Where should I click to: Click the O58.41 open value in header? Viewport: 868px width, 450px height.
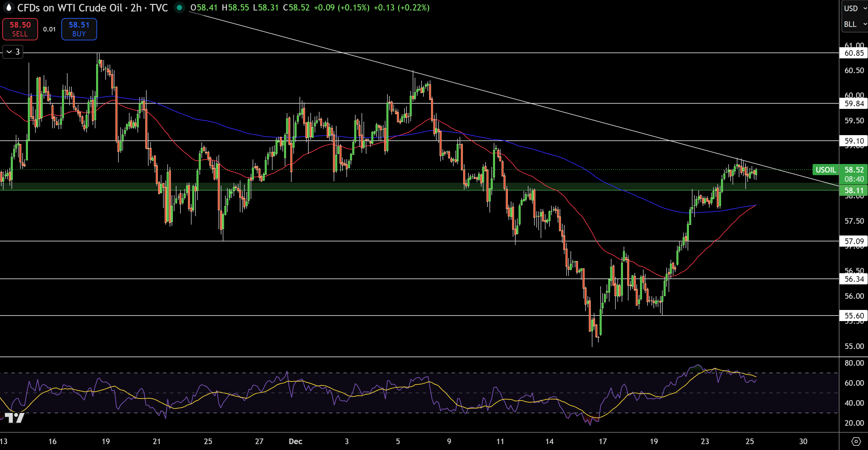(x=204, y=8)
